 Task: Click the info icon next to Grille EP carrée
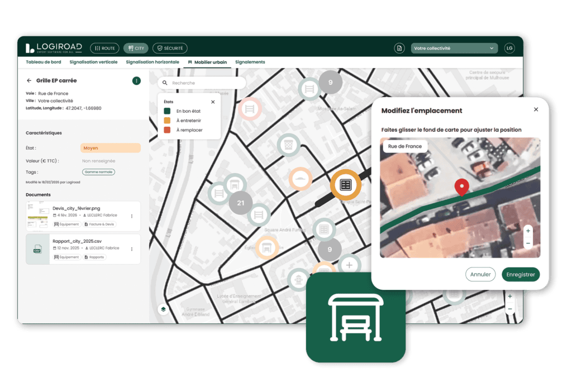[x=137, y=80]
